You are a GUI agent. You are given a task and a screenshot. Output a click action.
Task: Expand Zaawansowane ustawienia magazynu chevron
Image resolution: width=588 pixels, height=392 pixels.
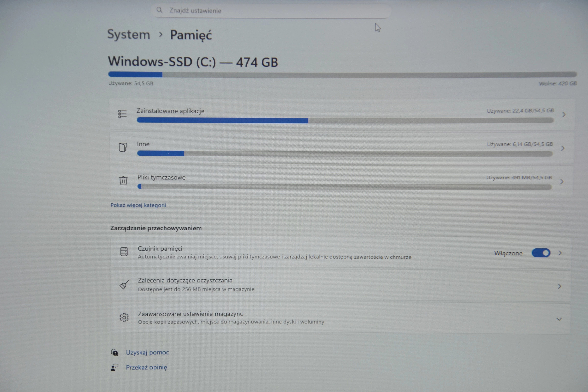(x=559, y=319)
